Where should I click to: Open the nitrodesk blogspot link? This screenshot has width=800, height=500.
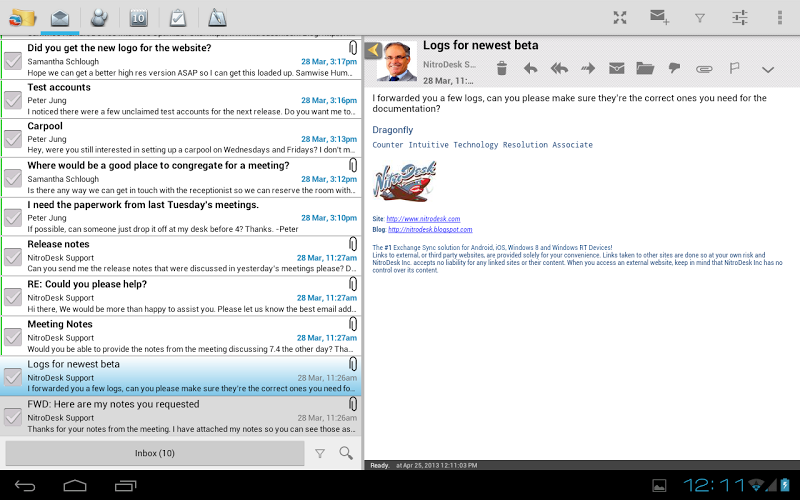pos(430,230)
